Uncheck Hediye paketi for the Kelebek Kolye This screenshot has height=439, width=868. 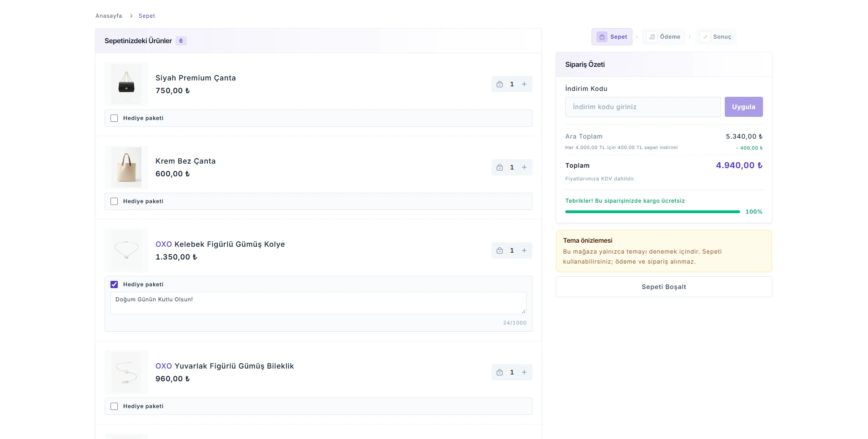pos(114,284)
